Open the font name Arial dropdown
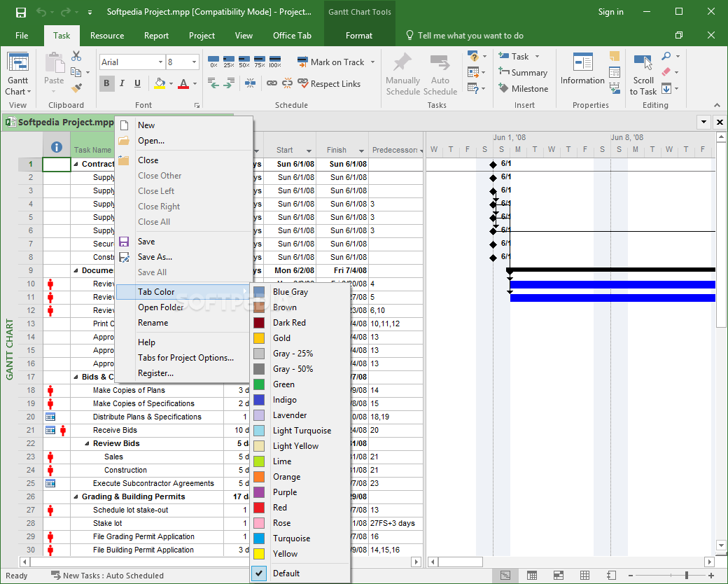The image size is (728, 584). click(160, 62)
